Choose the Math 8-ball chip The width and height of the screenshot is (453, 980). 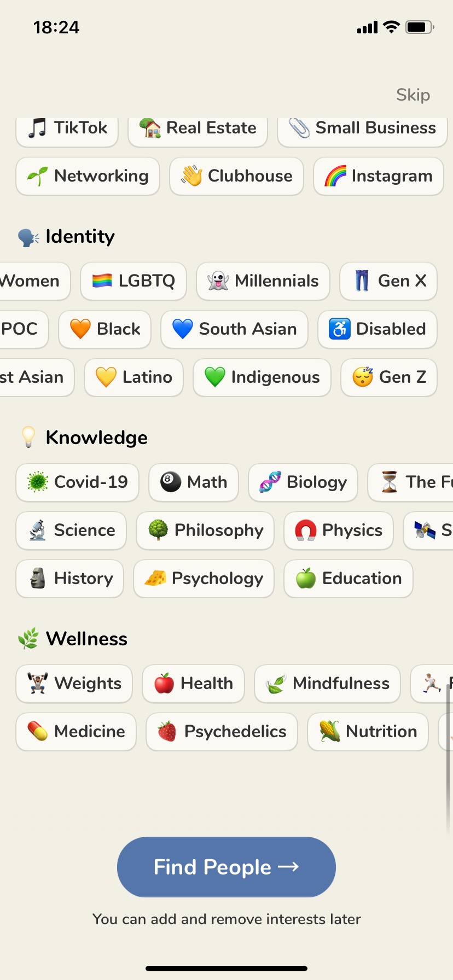(194, 482)
